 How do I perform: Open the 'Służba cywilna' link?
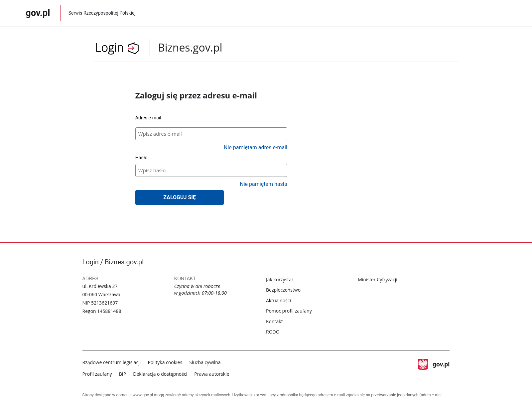[x=205, y=362]
